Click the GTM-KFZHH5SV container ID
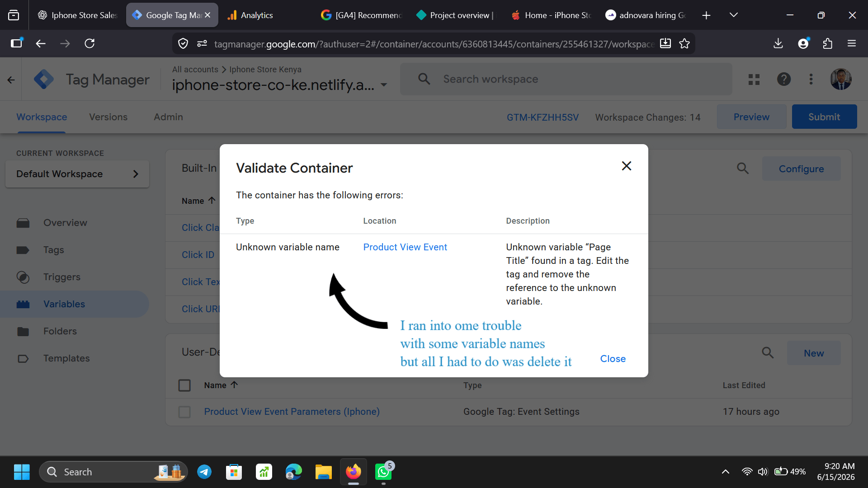 coord(542,117)
